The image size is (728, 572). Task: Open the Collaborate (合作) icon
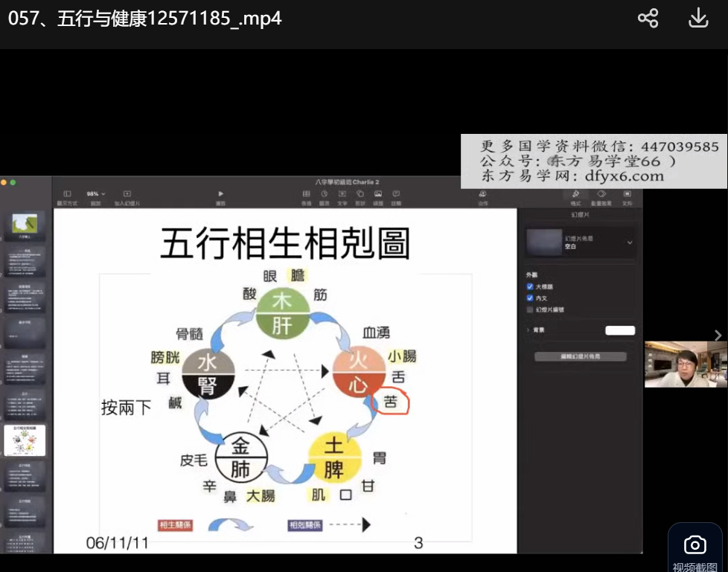coord(483,194)
